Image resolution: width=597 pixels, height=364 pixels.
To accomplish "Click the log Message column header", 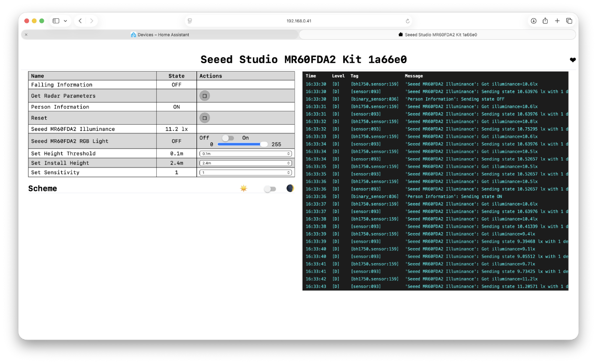I will tap(414, 76).
